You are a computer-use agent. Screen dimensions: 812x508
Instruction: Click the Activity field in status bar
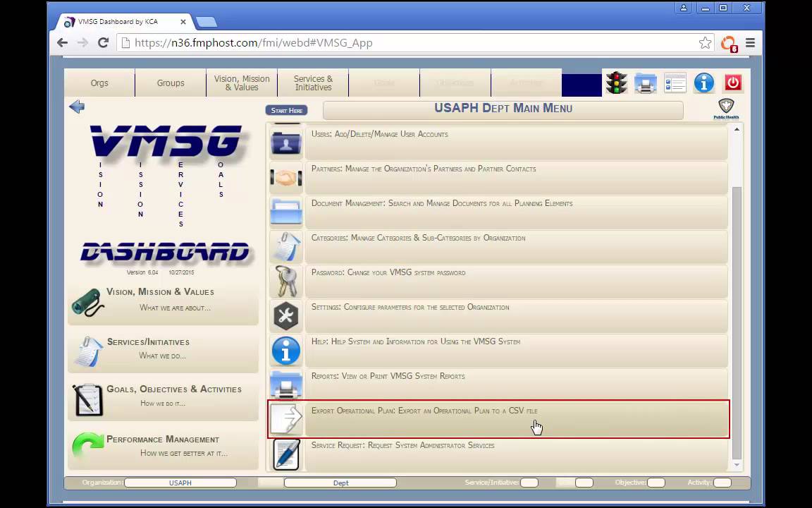pos(722,483)
